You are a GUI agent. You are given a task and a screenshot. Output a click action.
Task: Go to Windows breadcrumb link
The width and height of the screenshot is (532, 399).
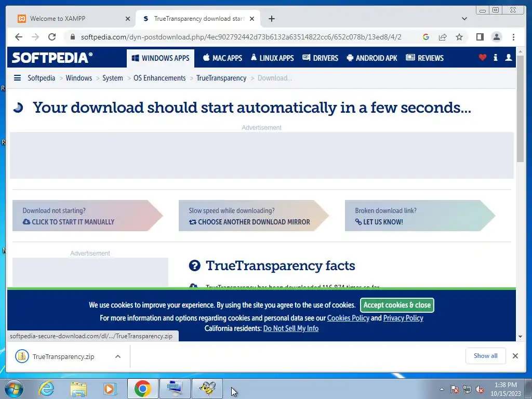(79, 78)
